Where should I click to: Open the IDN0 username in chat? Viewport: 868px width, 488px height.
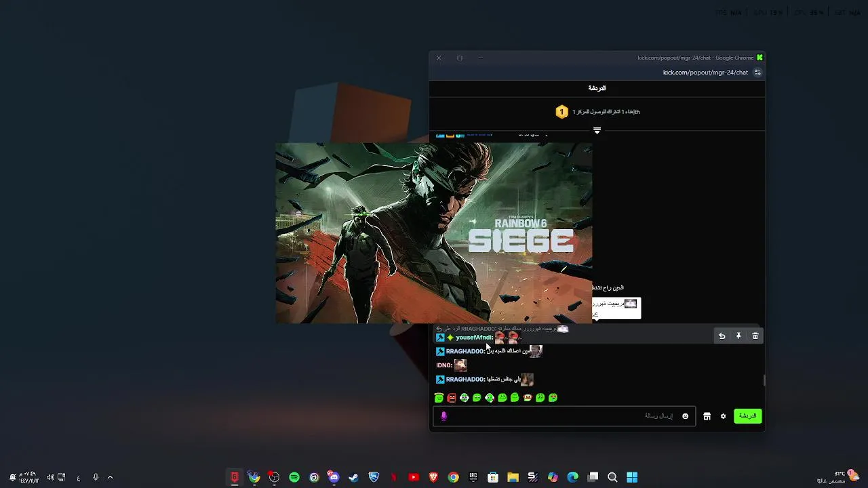coord(444,365)
